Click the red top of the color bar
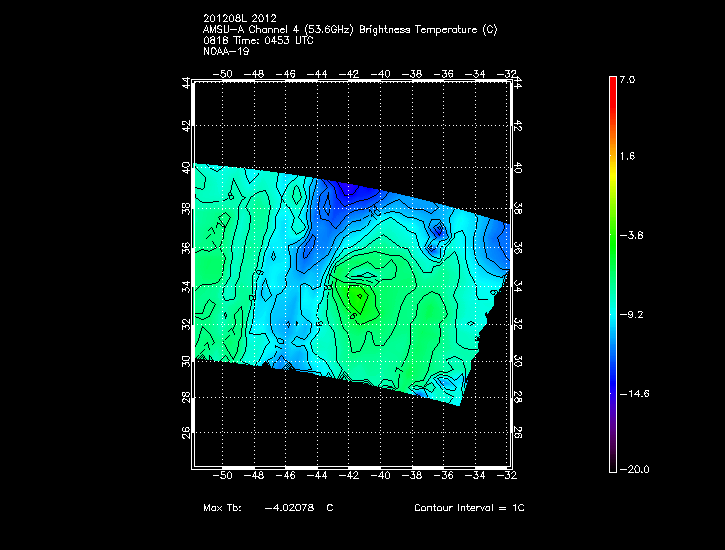 coord(612,84)
